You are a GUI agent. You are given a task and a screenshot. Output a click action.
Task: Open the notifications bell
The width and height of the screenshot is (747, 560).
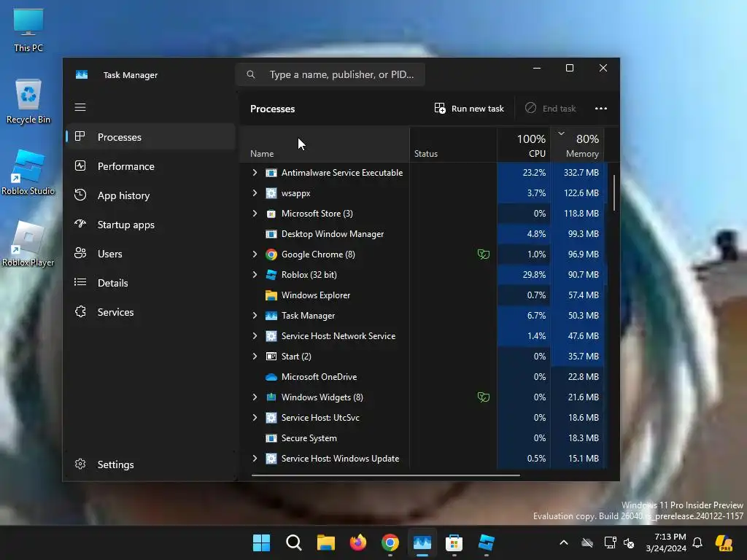[697, 542]
